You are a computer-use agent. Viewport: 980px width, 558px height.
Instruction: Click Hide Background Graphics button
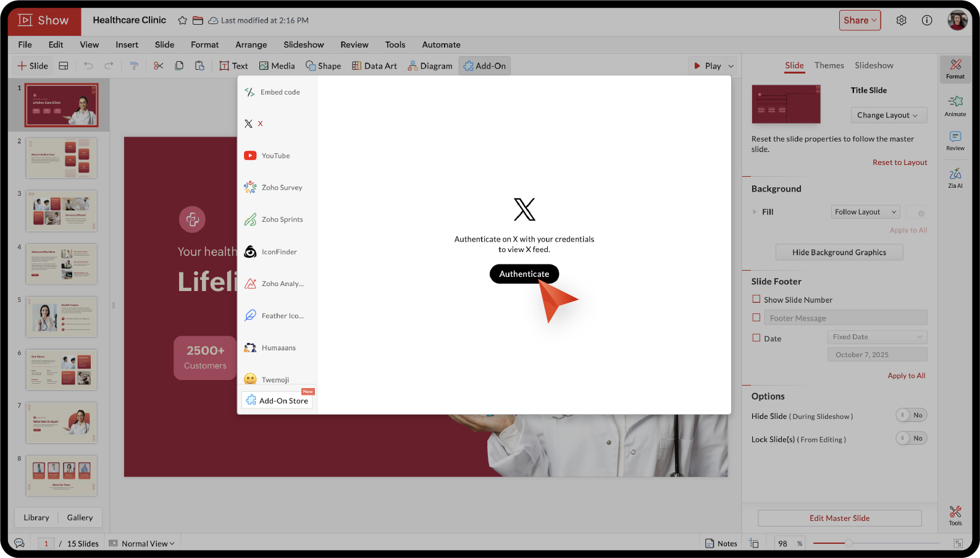pos(839,252)
